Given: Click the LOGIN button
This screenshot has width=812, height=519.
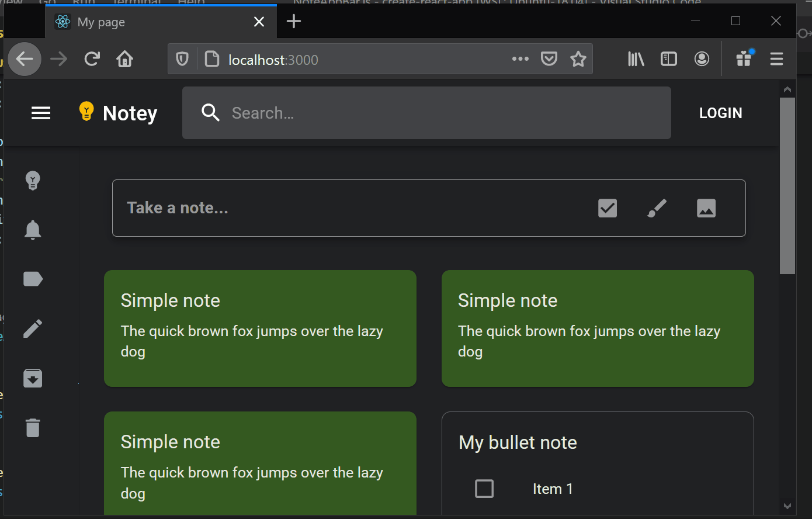Looking at the screenshot, I should (x=720, y=113).
